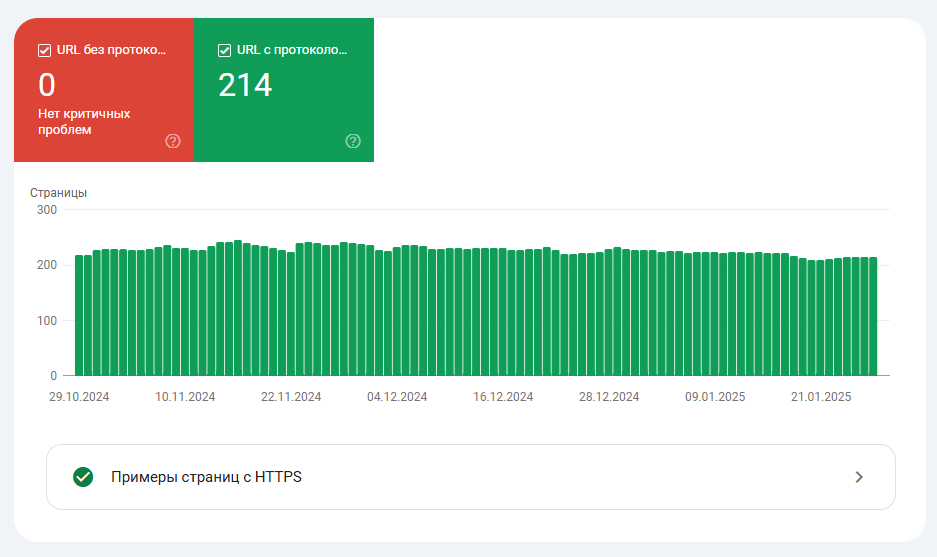
Task: Click the 29.10.2024 date label
Action: 79,397
